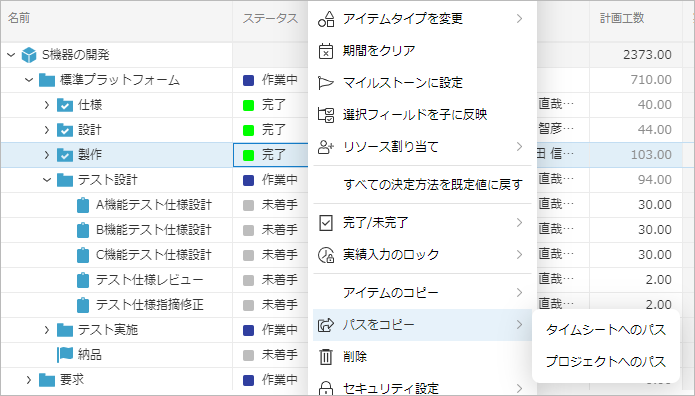
Task: Click the item type change shapes icon
Action: (x=326, y=19)
